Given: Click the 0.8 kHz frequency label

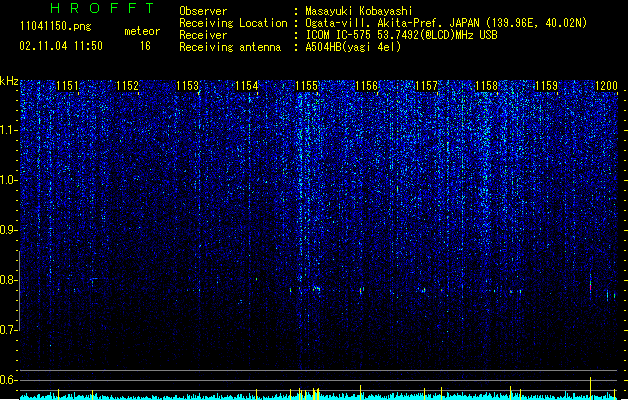Looking at the screenshot, I should click(x=8, y=280).
